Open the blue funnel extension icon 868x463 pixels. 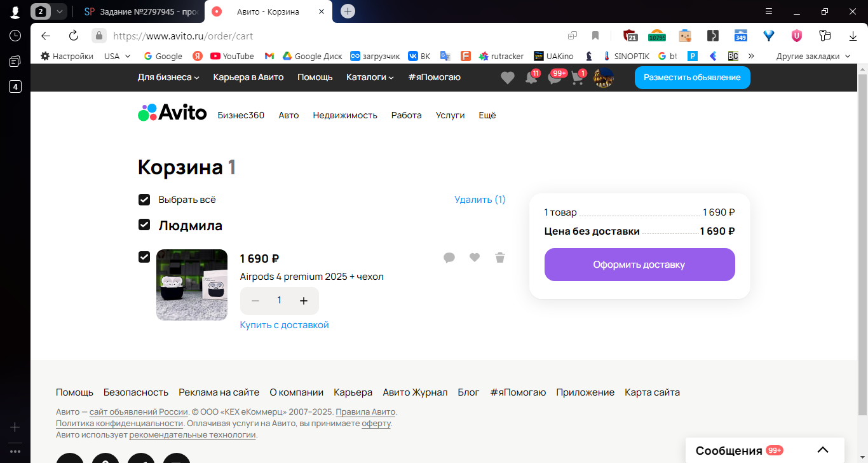[x=769, y=36]
